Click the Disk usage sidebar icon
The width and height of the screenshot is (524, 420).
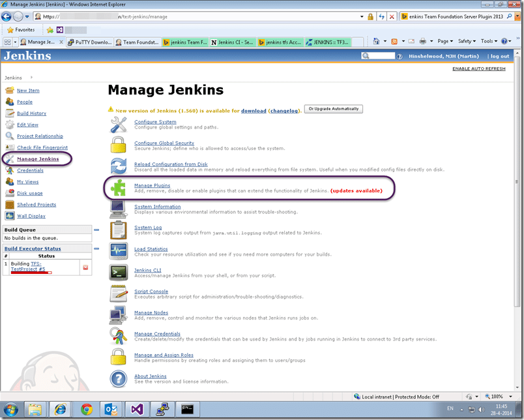(x=10, y=193)
